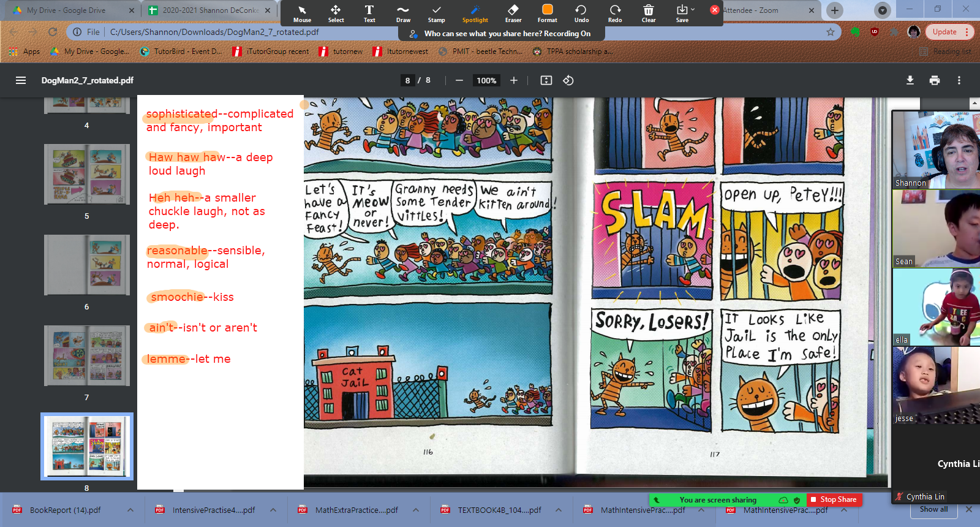
Task: Open page 7 thumbnail
Action: pyautogui.click(x=87, y=356)
